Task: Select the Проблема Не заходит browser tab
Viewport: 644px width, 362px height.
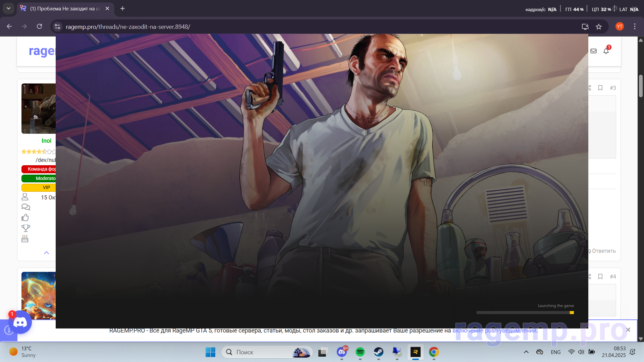Action: 65,8
